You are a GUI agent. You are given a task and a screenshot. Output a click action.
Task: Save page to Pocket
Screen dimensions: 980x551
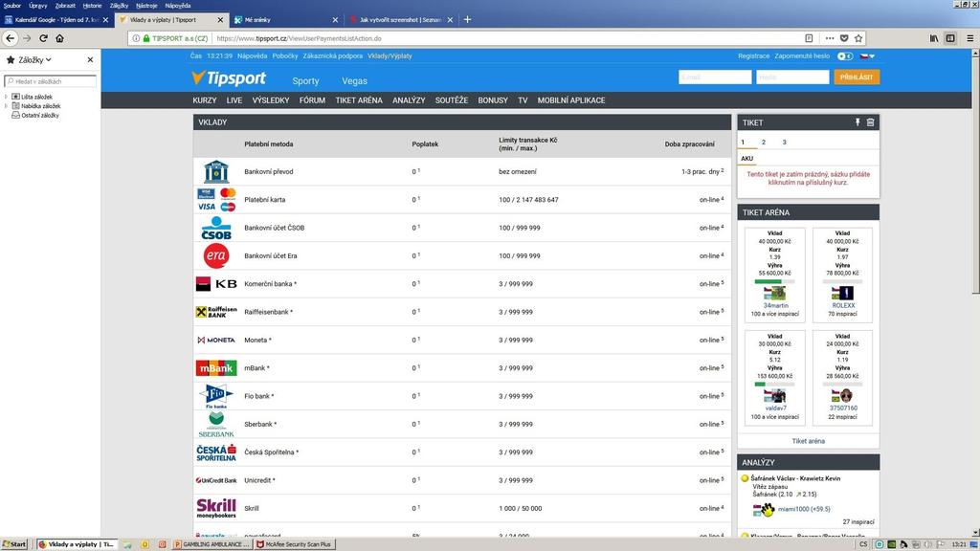[844, 38]
